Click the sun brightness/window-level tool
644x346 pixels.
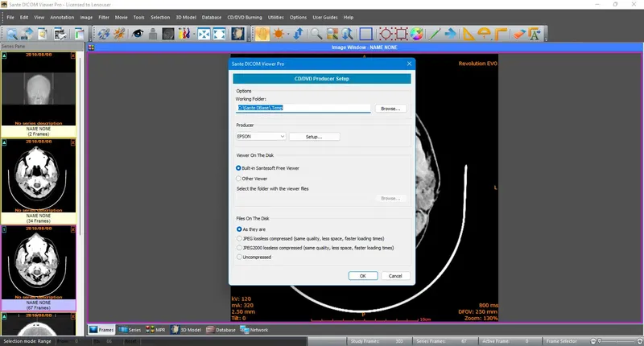[279, 34]
